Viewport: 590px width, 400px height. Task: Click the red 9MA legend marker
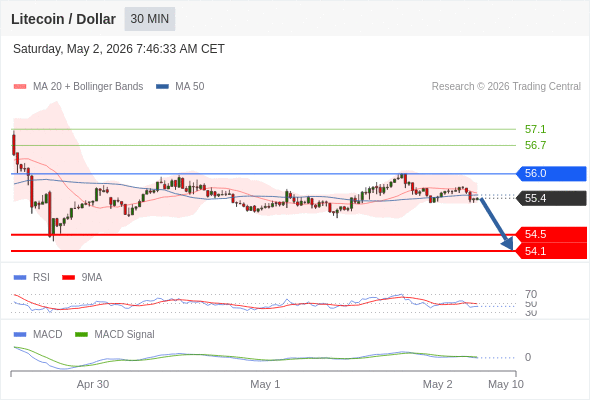tap(68, 278)
